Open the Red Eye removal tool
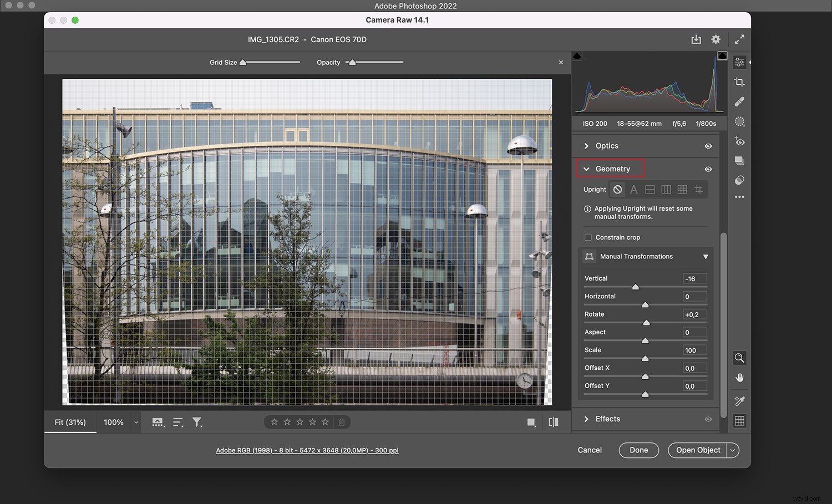 click(x=739, y=141)
